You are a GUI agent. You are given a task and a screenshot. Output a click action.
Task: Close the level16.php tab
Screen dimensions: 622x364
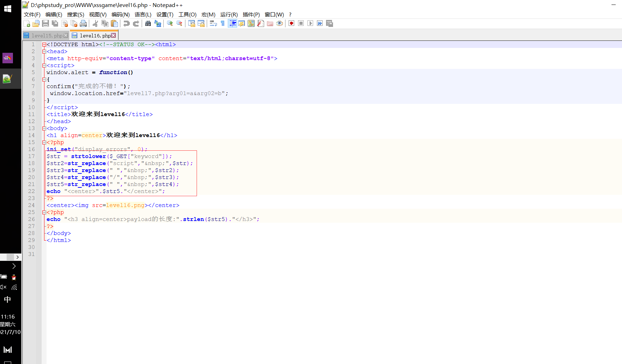point(113,35)
